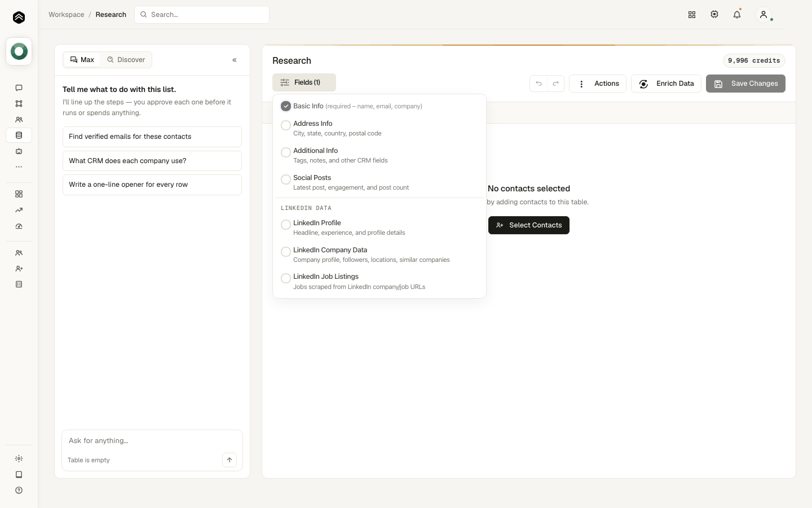Send the message with the up-arrow button

point(230,460)
